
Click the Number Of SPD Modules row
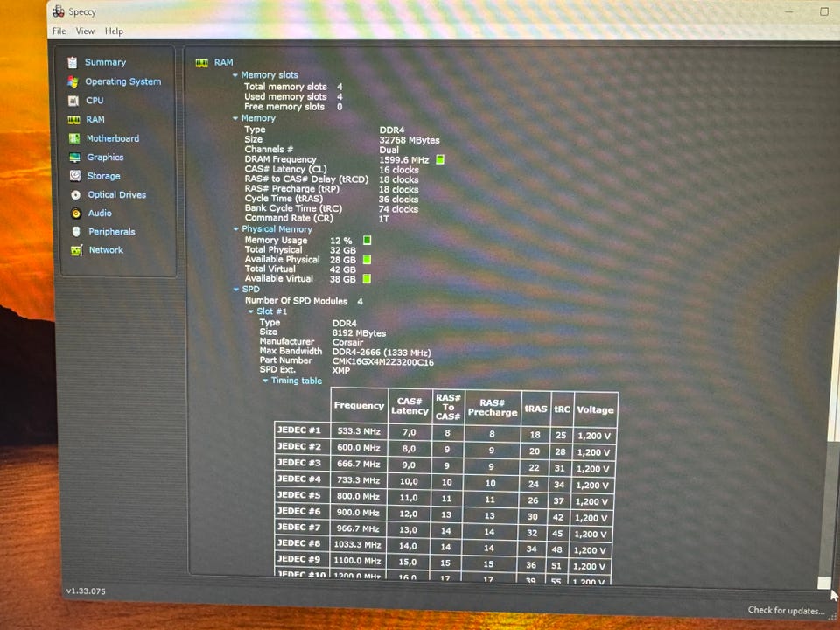[x=304, y=301]
